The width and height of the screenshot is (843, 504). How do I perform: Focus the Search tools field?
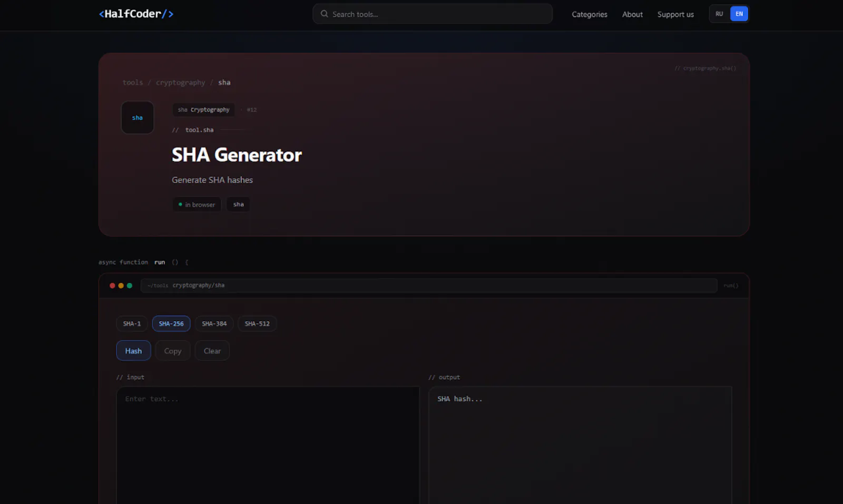coord(432,14)
